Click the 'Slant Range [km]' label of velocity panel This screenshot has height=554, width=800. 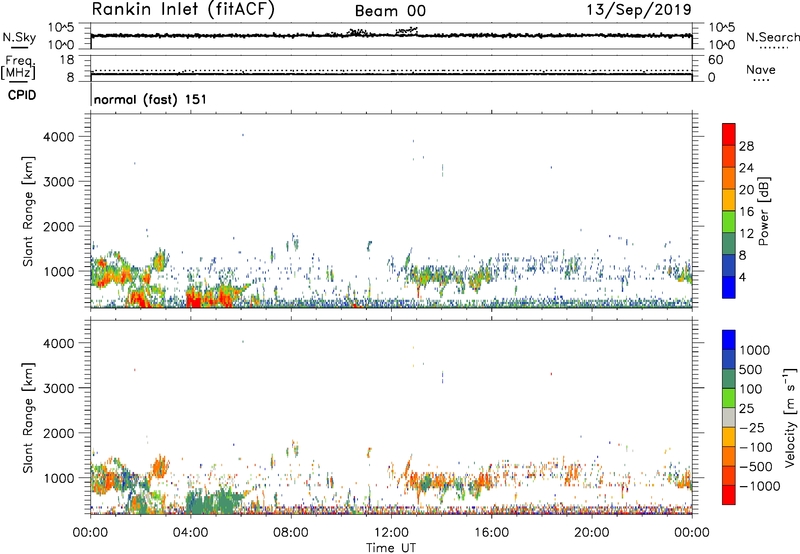click(x=28, y=418)
